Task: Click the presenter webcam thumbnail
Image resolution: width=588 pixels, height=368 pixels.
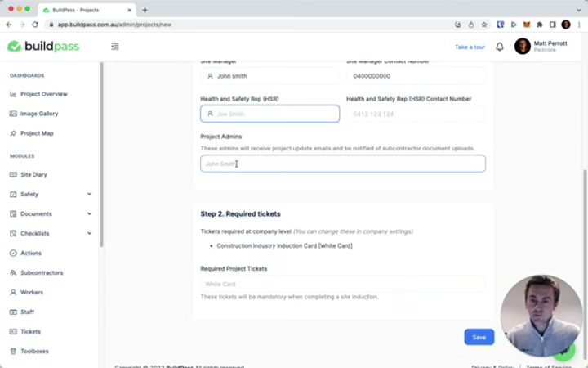Action: coord(541,316)
